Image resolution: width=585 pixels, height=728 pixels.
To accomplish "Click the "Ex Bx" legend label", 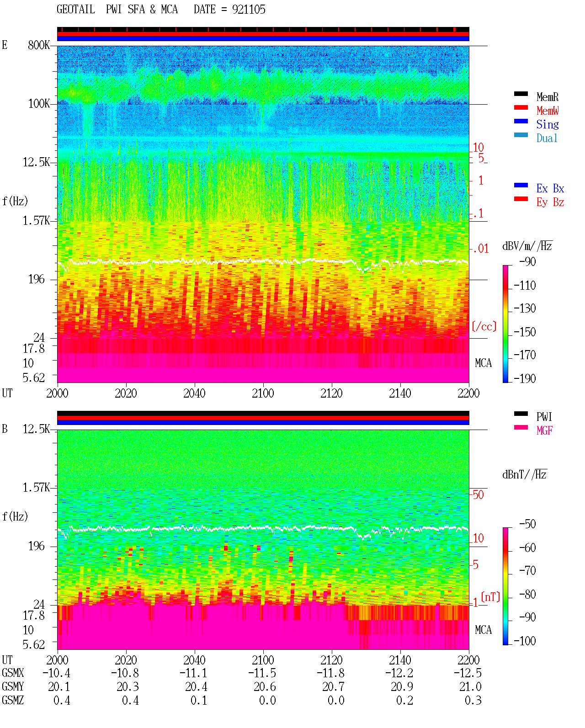I will [550, 188].
